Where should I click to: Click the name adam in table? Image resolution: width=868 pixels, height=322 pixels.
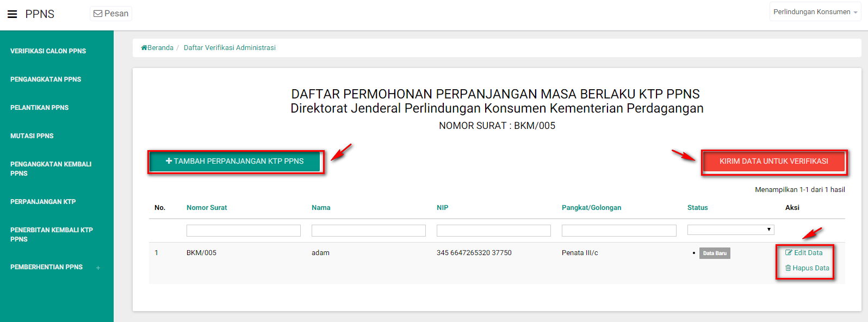tap(320, 253)
